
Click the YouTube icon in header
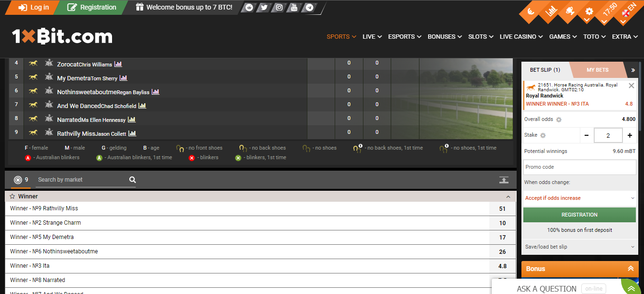(294, 8)
